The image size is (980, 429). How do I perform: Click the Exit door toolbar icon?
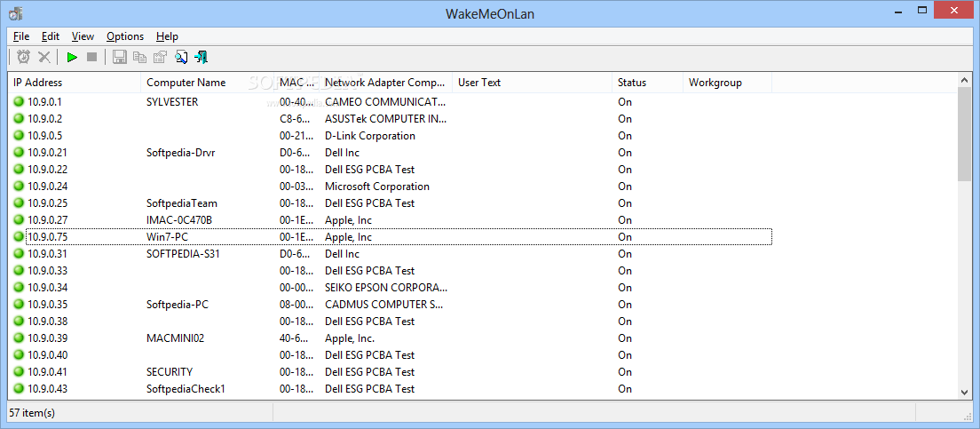[x=202, y=57]
